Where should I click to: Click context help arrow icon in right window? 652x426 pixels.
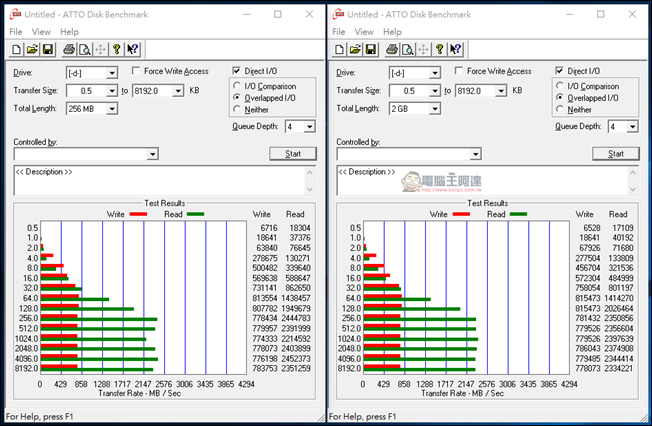click(455, 50)
